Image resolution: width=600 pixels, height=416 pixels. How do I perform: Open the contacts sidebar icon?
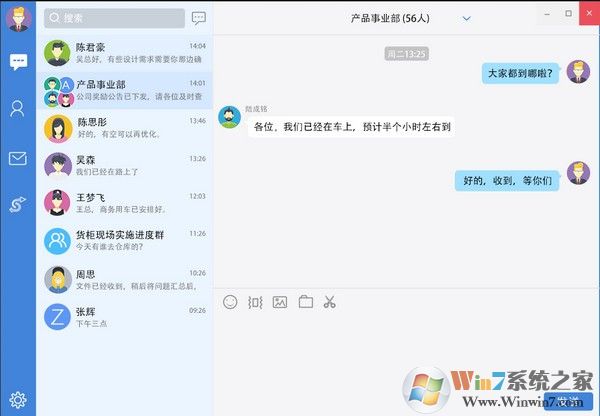[x=18, y=109]
